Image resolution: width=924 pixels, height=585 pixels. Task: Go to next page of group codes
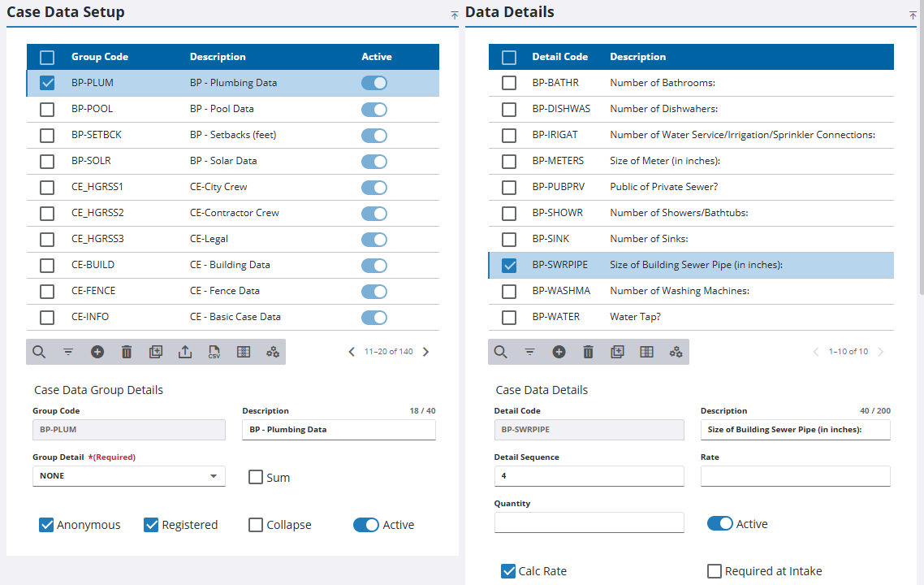426,352
